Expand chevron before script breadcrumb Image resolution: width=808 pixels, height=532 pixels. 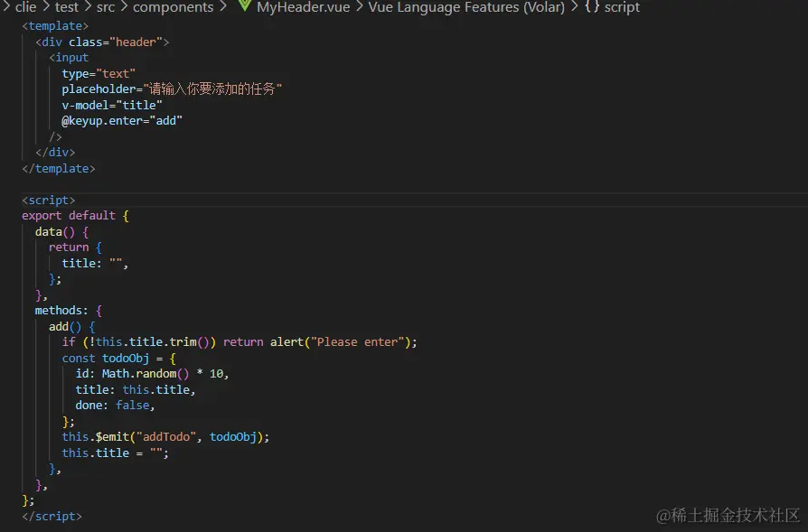click(575, 6)
